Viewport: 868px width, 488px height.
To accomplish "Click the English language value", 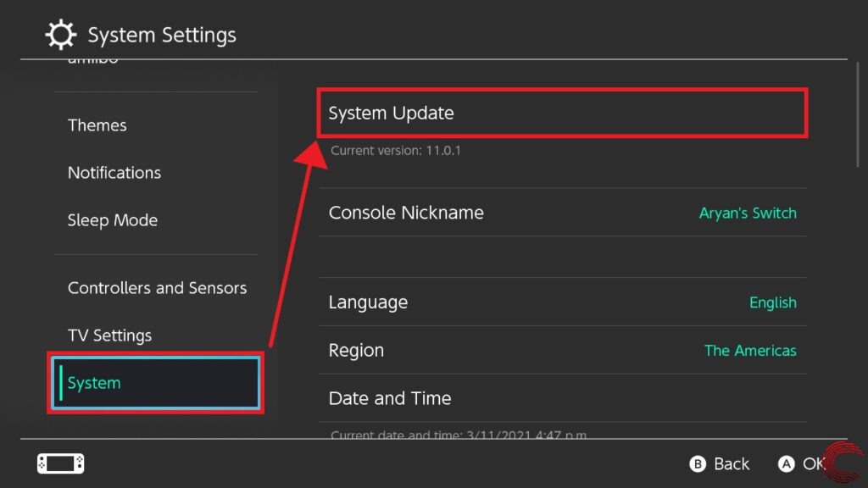I will [x=772, y=302].
